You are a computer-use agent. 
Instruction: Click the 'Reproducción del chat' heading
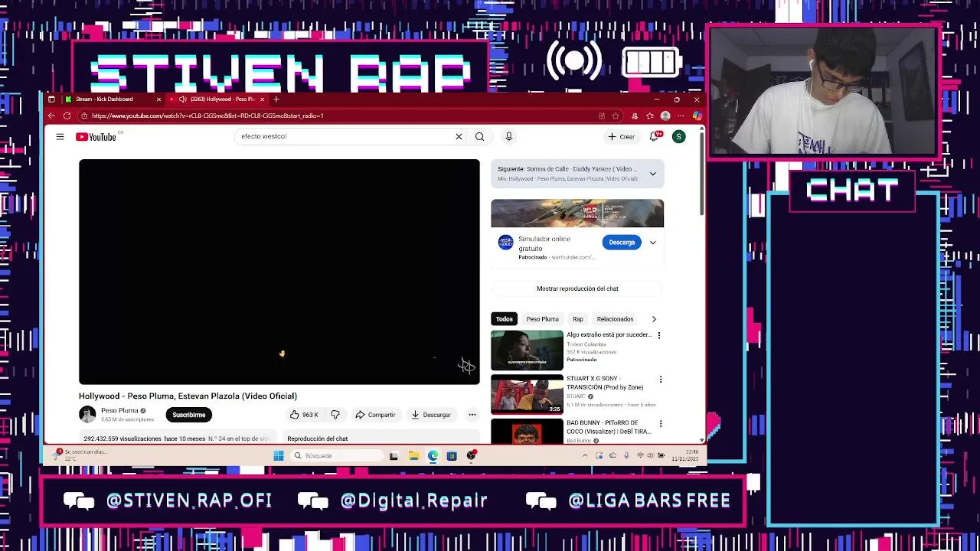[x=318, y=439]
